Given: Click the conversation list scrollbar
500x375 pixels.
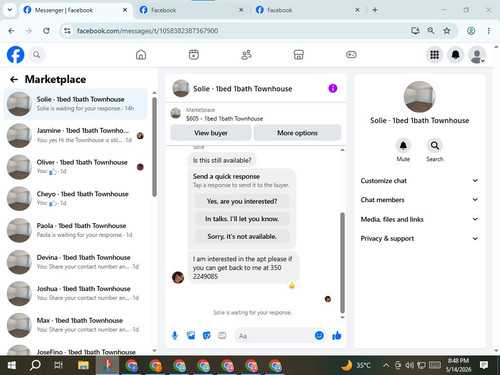Looking at the screenshot, I should pyautogui.click(x=154, y=147).
